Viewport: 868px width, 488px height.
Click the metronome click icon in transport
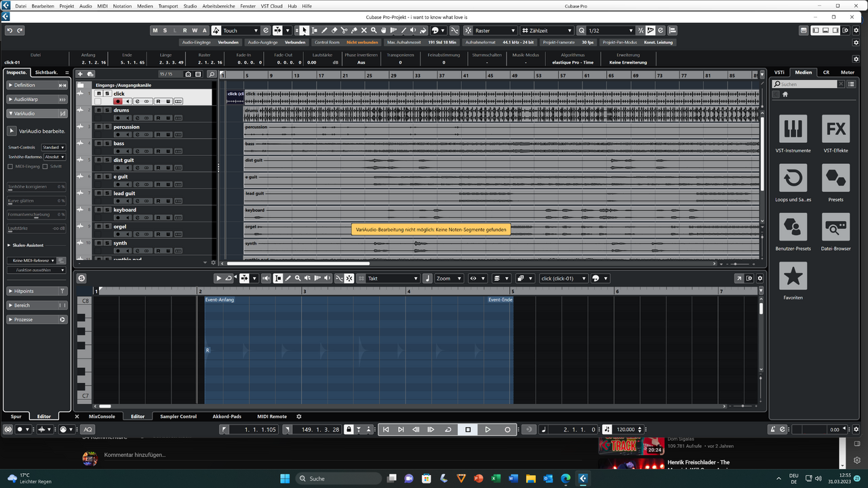772,429
